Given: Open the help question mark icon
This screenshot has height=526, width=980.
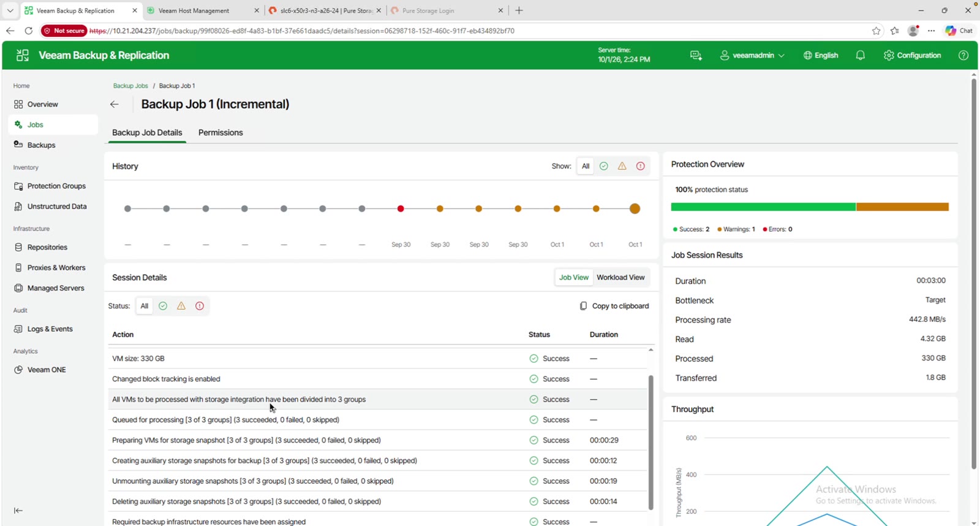Looking at the screenshot, I should [x=963, y=55].
